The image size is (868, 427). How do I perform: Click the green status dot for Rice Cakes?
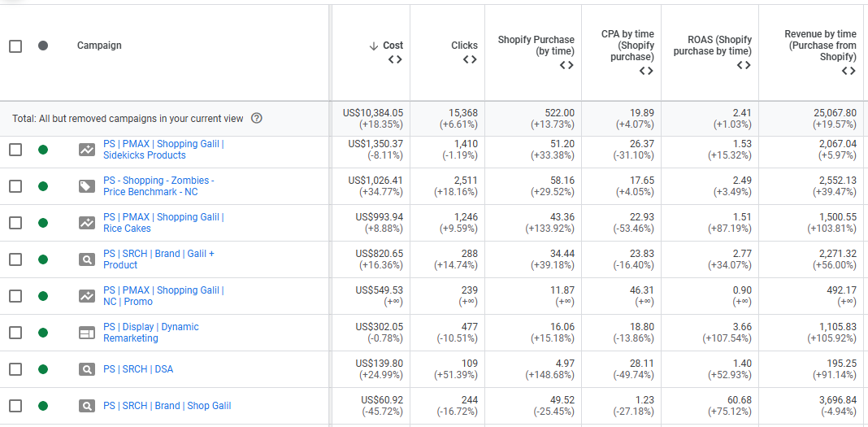(43, 223)
